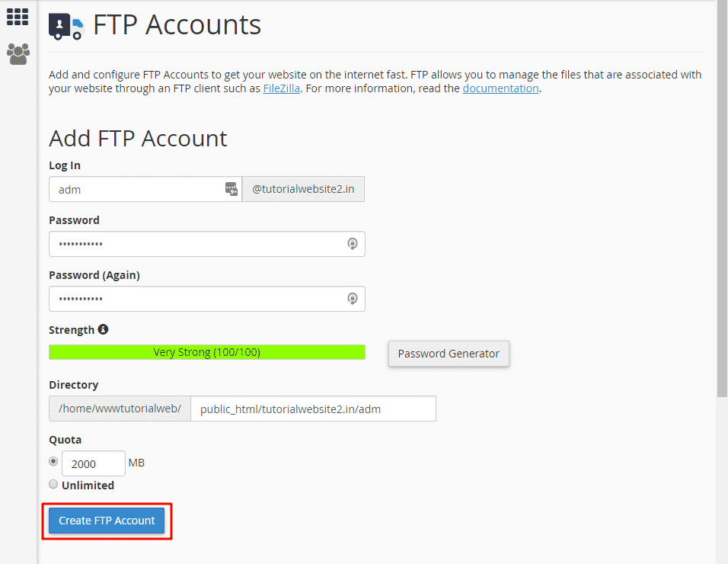Image resolution: width=728 pixels, height=564 pixels.
Task: Click the Password Generator button
Action: click(449, 354)
